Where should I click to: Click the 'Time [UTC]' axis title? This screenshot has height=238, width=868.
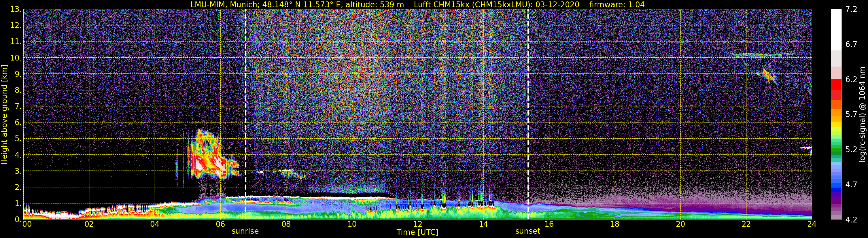417,232
